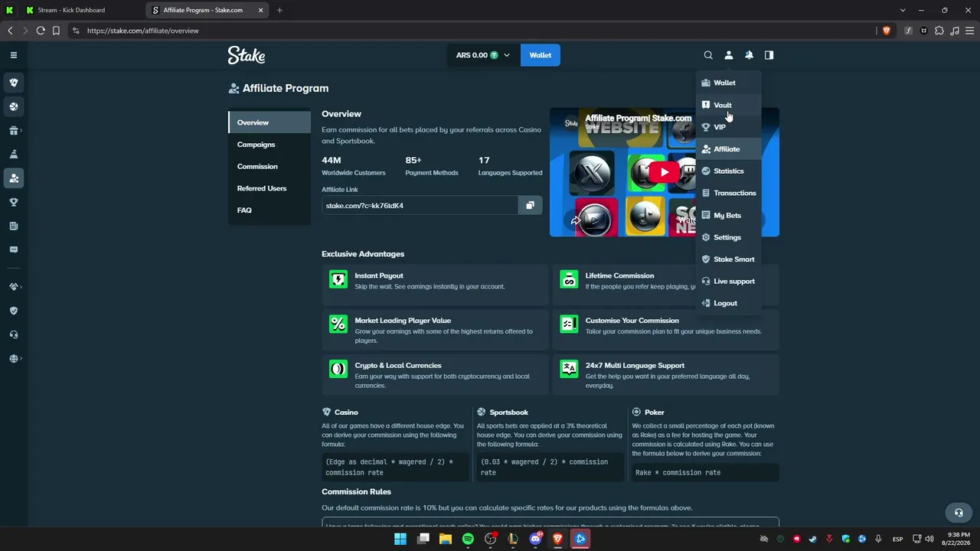Viewport: 980px width, 551px height.
Task: Select Settings in the user dropdown menu
Action: coord(729,237)
